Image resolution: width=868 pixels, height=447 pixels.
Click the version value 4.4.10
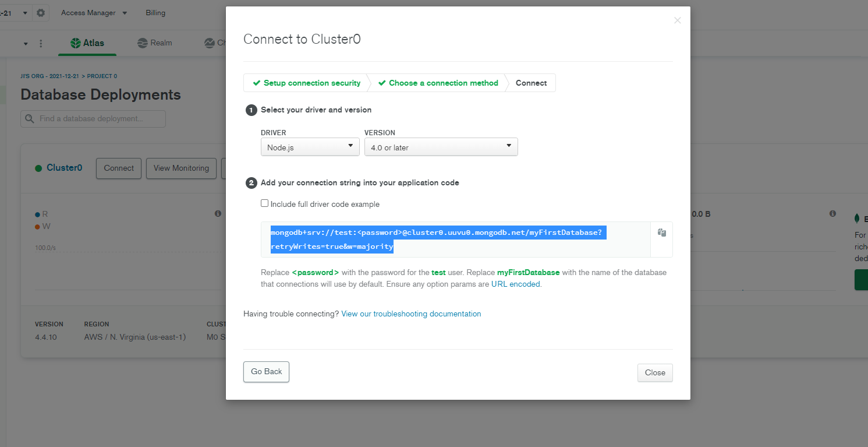(x=46, y=337)
